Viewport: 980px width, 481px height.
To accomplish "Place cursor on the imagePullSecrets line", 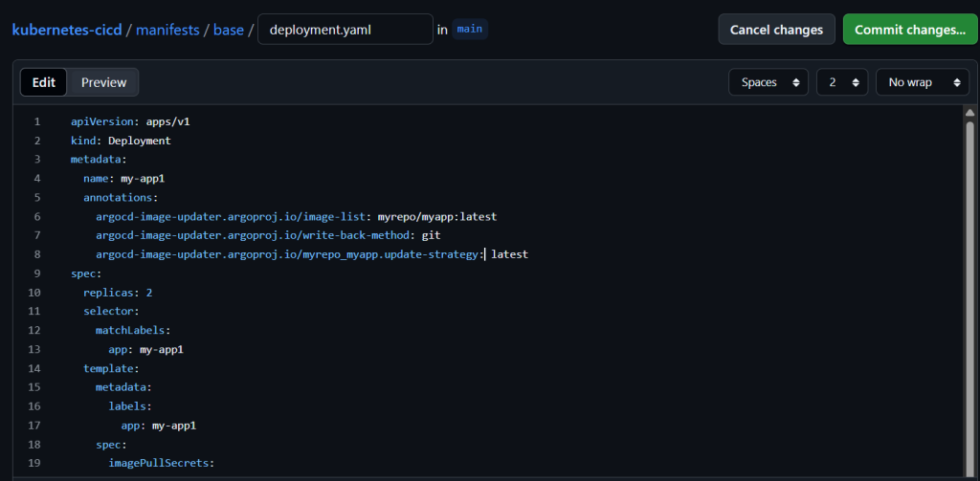I will (162, 464).
